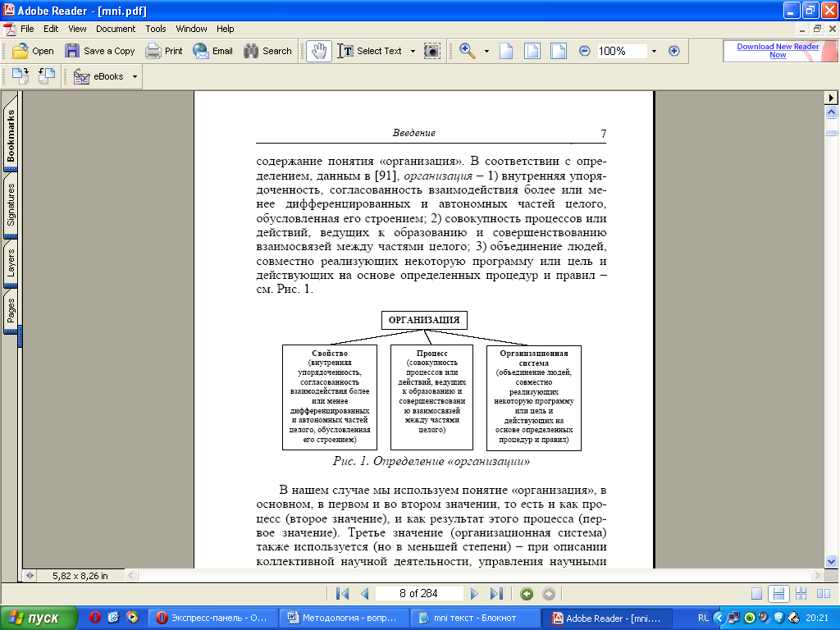Jump to first page button
This screenshot has height=630, width=840.
(342, 594)
